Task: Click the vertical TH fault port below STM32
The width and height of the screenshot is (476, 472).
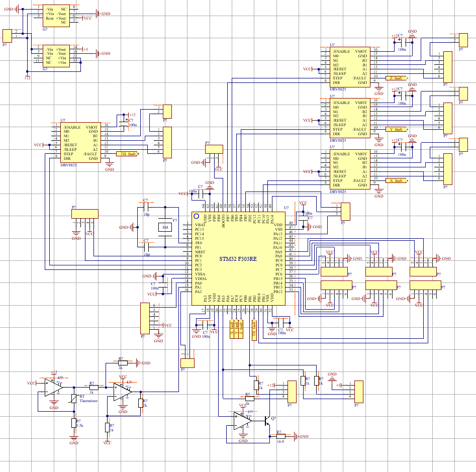Action: [254, 330]
